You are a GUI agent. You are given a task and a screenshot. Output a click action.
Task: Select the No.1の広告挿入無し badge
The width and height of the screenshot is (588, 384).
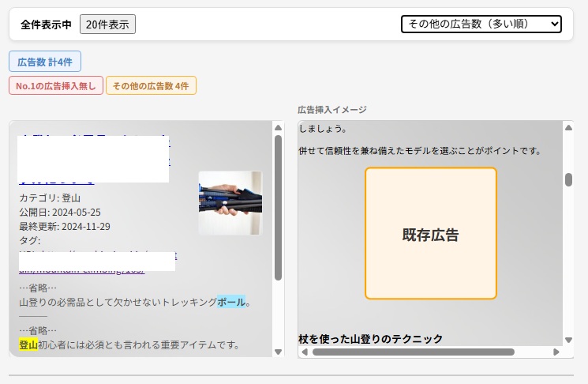tap(56, 85)
